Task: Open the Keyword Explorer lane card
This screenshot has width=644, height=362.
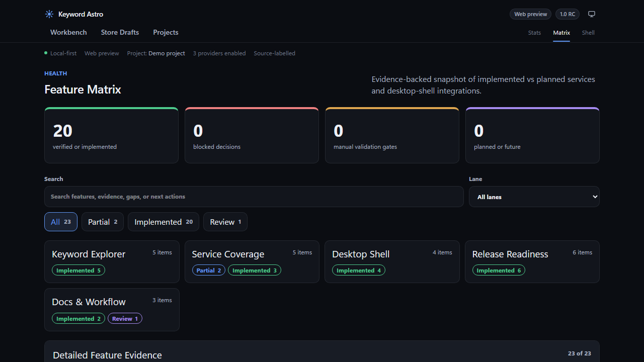Action: [112, 261]
